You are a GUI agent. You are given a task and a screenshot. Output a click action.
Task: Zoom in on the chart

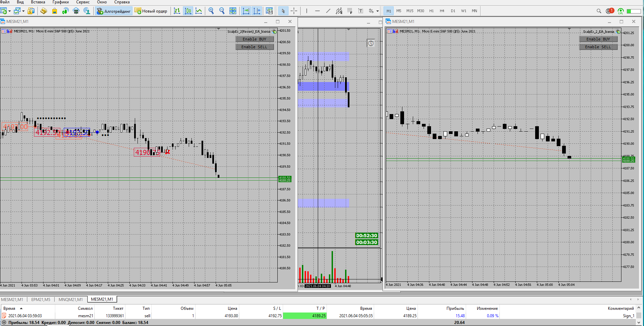[x=211, y=11]
